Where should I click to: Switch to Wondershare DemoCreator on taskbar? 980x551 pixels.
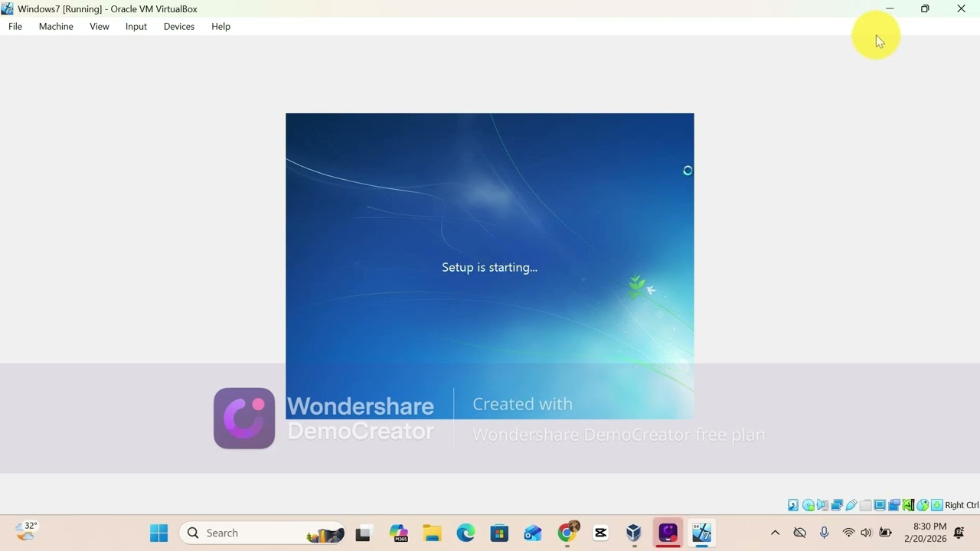(668, 533)
